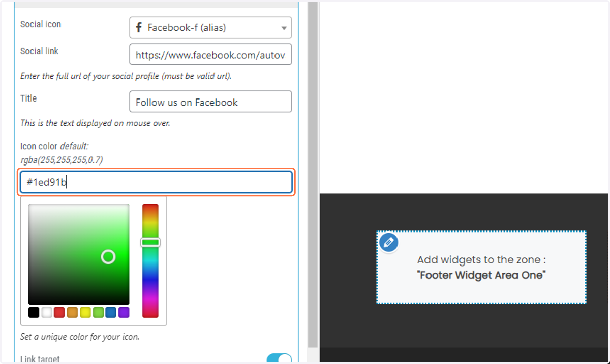
Task: Click the 'Title' label
Action: tap(28, 98)
